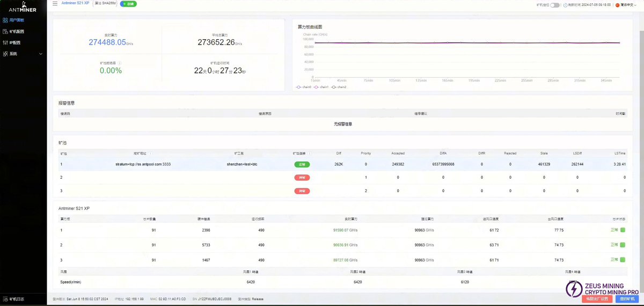This screenshot has width=644, height=306.
Task: Click the Antminer S21 XP header title
Action: 75,3
